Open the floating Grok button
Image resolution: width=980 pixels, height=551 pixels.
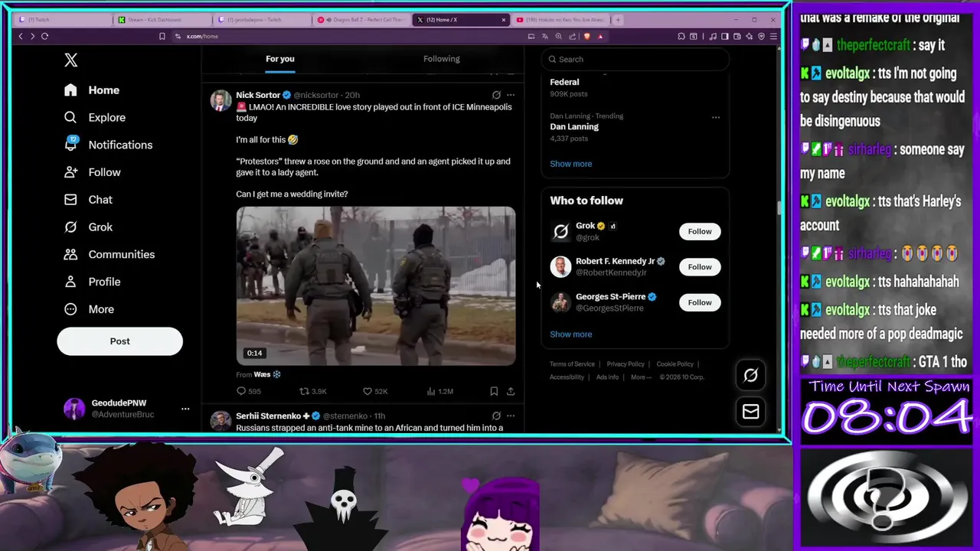point(750,375)
